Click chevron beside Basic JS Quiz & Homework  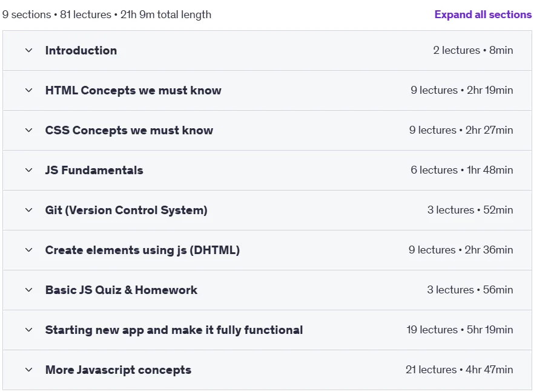29,290
